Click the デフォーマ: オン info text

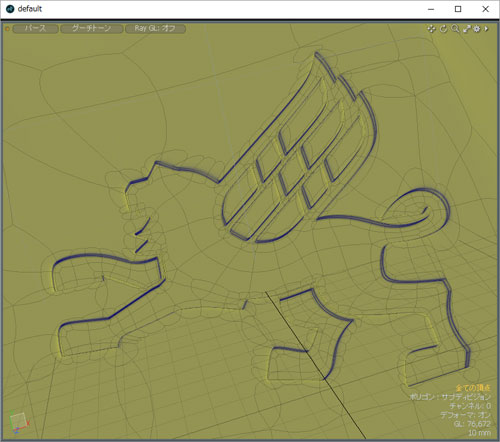(465, 415)
